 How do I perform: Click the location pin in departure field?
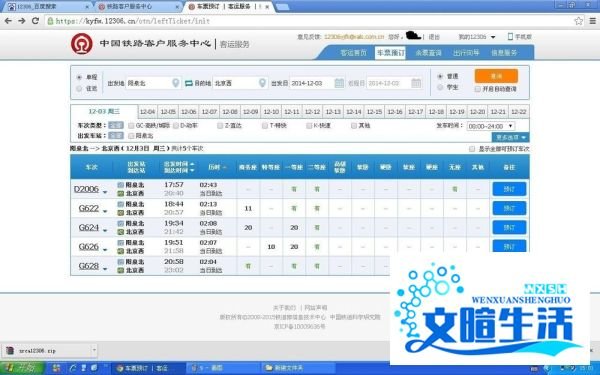pos(175,83)
